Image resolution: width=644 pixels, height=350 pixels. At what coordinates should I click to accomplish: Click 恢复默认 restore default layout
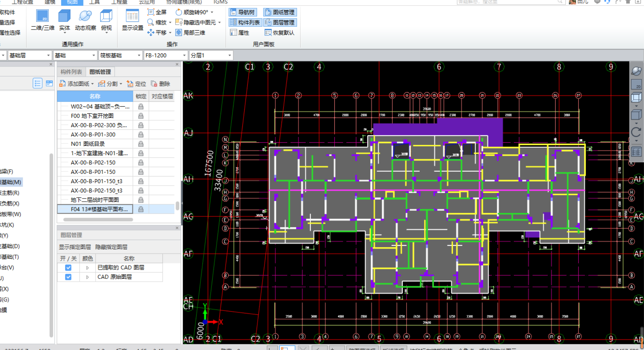pyautogui.click(x=280, y=33)
